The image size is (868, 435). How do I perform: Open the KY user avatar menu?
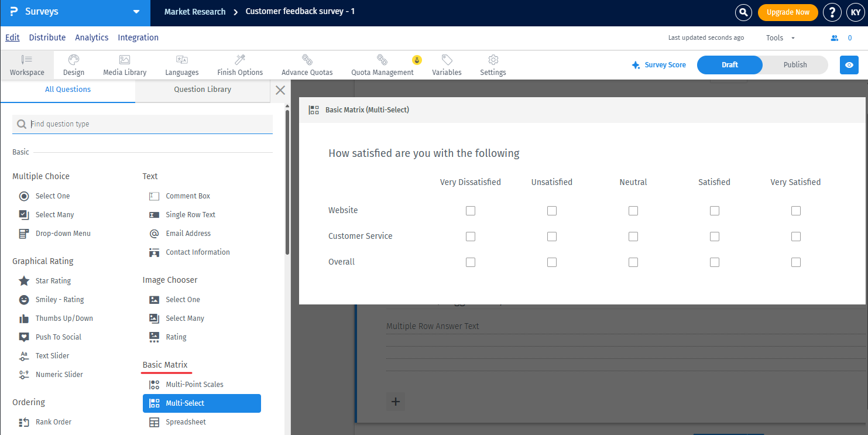tap(855, 12)
